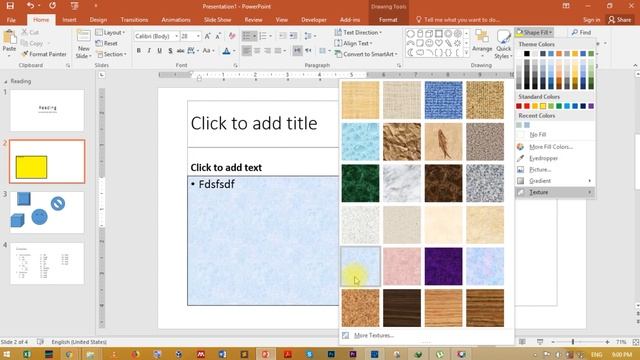Choose No Fill option
The width and height of the screenshot is (640, 360).
coord(538,134)
